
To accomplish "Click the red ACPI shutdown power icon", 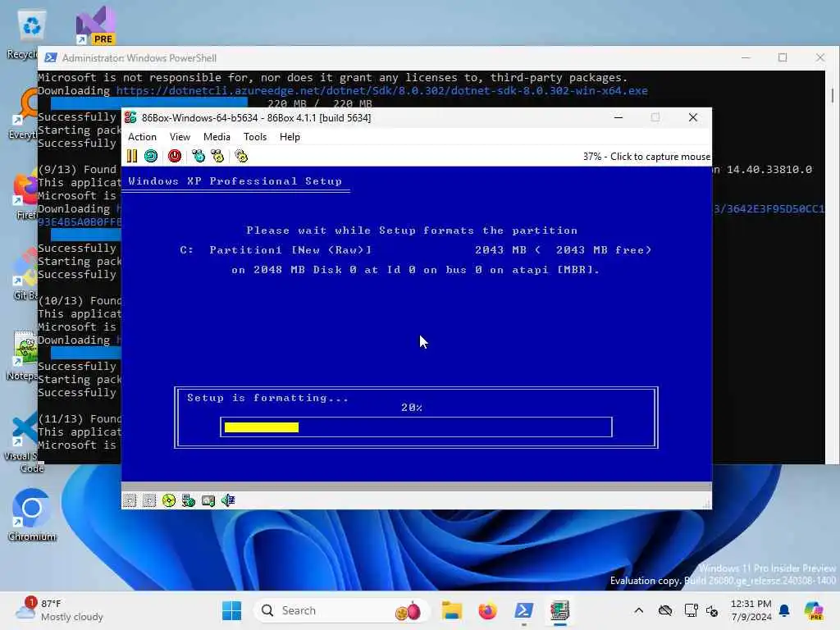I will click(x=175, y=156).
